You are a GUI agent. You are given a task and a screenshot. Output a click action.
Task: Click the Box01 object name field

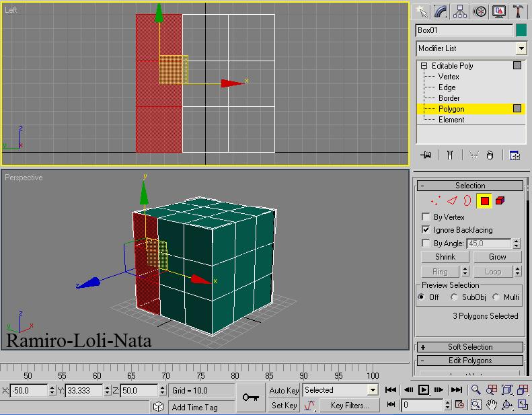[x=464, y=30]
